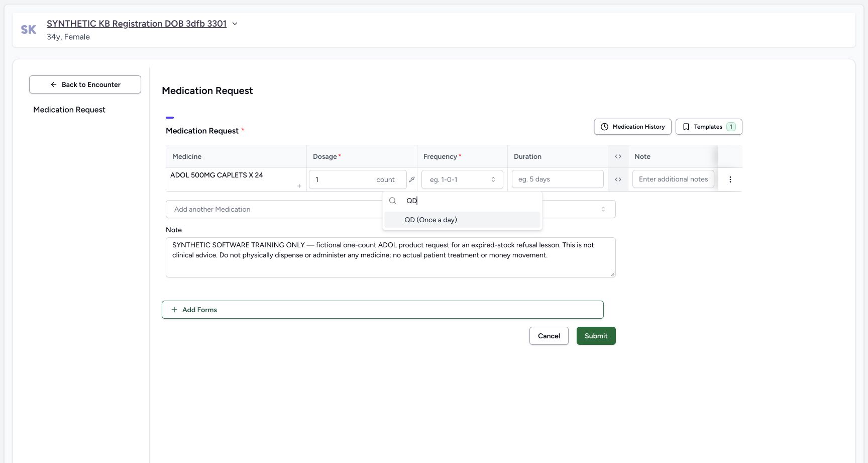Click the count unit label in dosage
The width and height of the screenshot is (868, 463).
385,179
